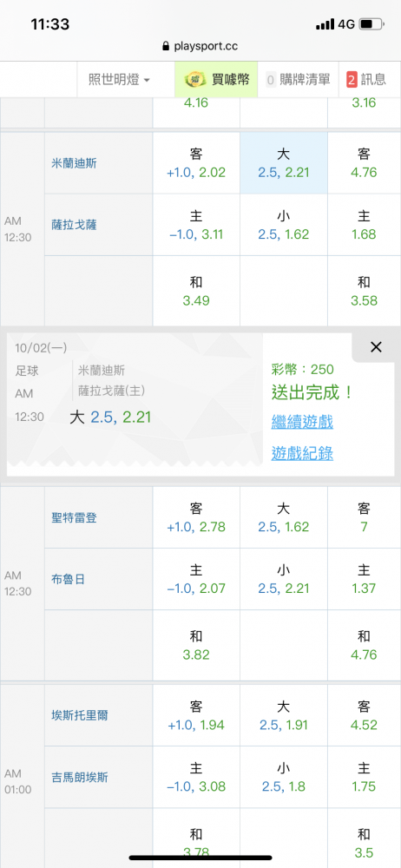Image resolution: width=401 pixels, height=868 pixels.
Task: Select 和 3.49 draw option
Action: tap(196, 291)
